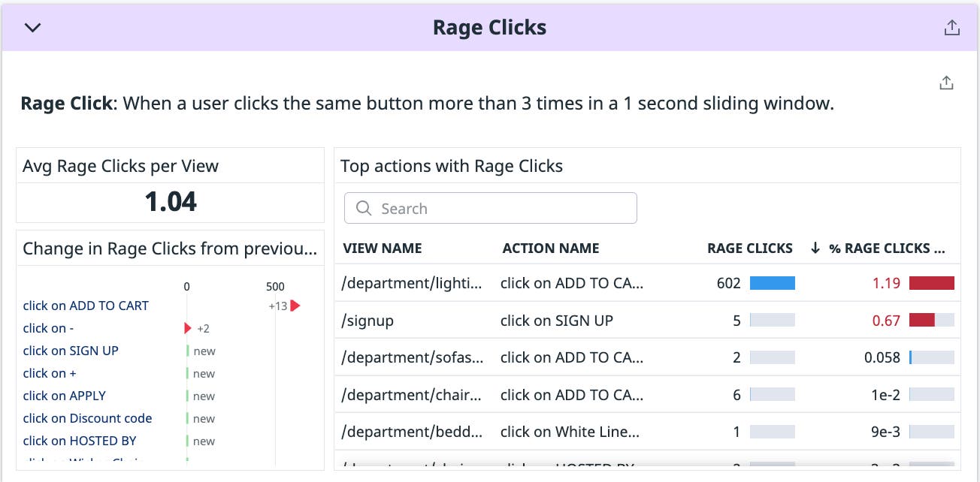Screen dimensions: 980x482
Task: Click the blue rage clicks bar for 602
Action: (x=772, y=283)
